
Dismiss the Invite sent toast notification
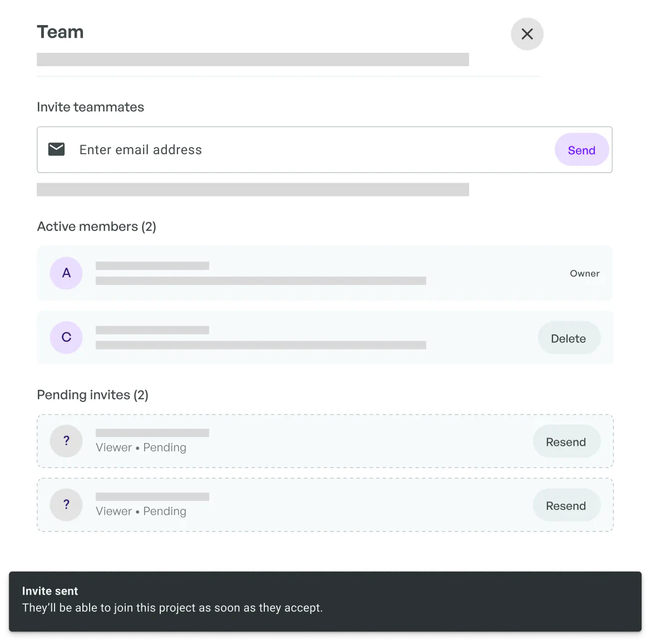coord(325,601)
